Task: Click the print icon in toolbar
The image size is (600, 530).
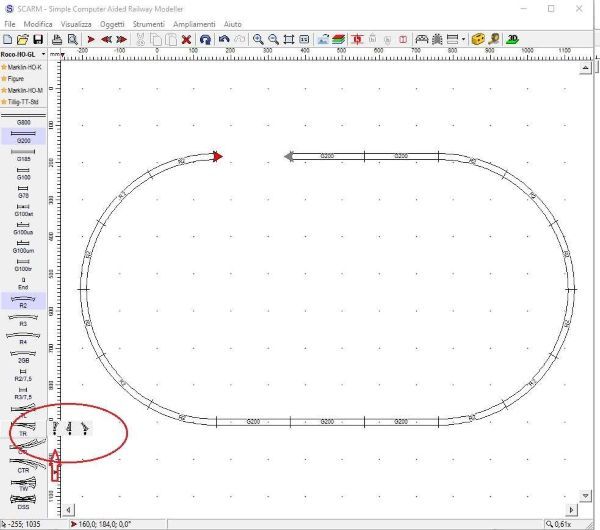Action: [58, 39]
